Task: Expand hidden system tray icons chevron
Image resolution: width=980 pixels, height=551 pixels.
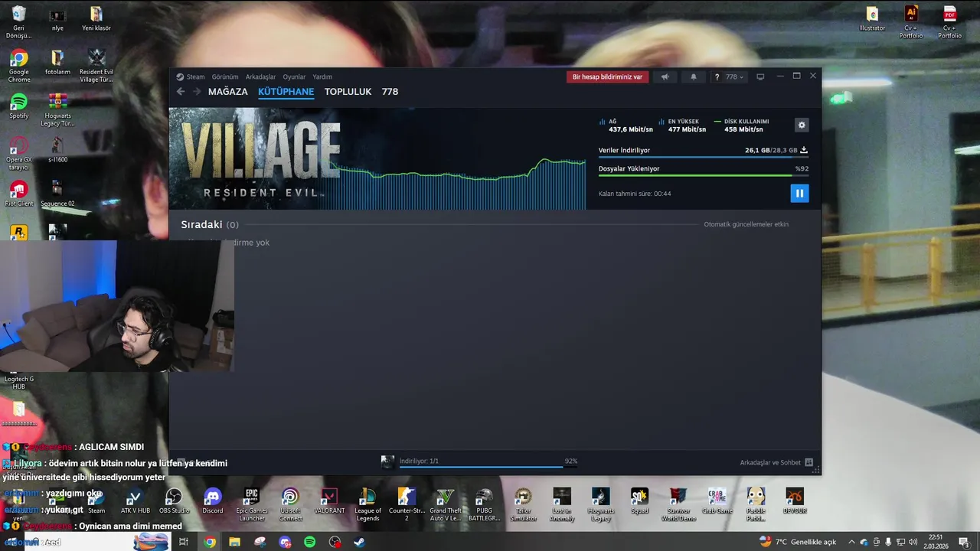Action: 851,542
